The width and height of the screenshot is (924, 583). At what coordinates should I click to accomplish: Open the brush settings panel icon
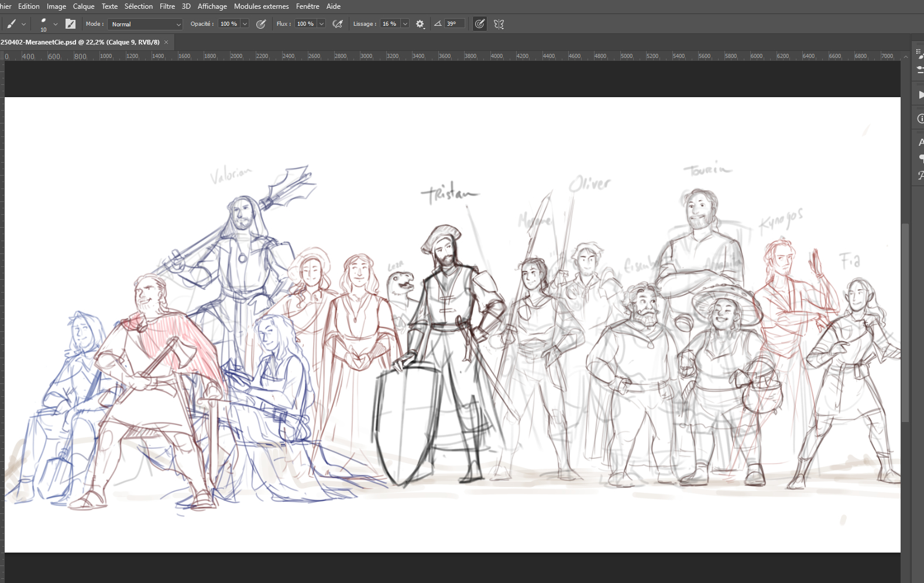pyautogui.click(x=70, y=24)
